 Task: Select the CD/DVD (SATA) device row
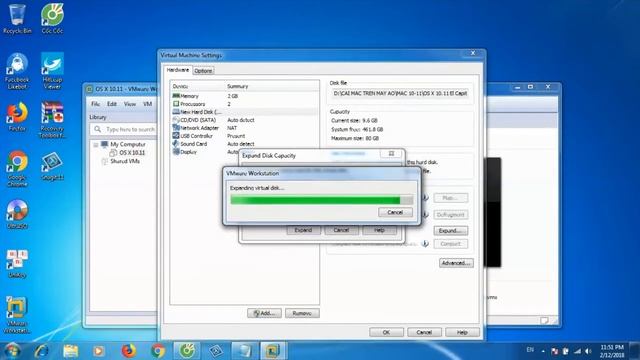click(244, 120)
